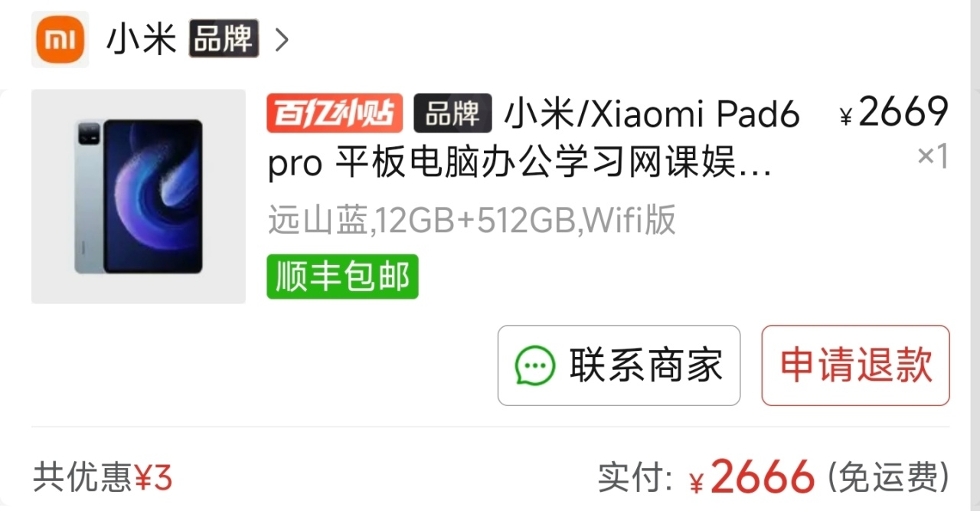
Task: Tap the ×1 quantity indicator
Action: point(933,156)
